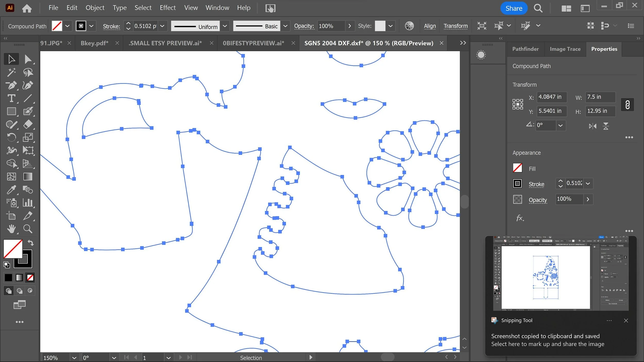Enable Draw Behind mode
Image resolution: width=644 pixels, height=362 pixels.
point(19,291)
